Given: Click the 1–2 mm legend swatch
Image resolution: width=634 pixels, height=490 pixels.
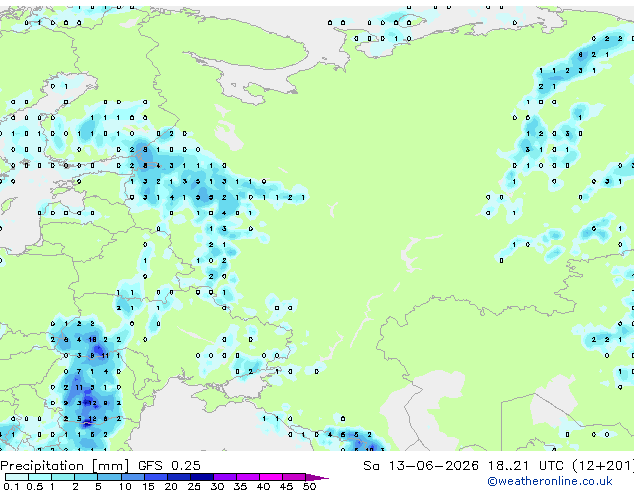Looking at the screenshot, I should pos(63,477).
